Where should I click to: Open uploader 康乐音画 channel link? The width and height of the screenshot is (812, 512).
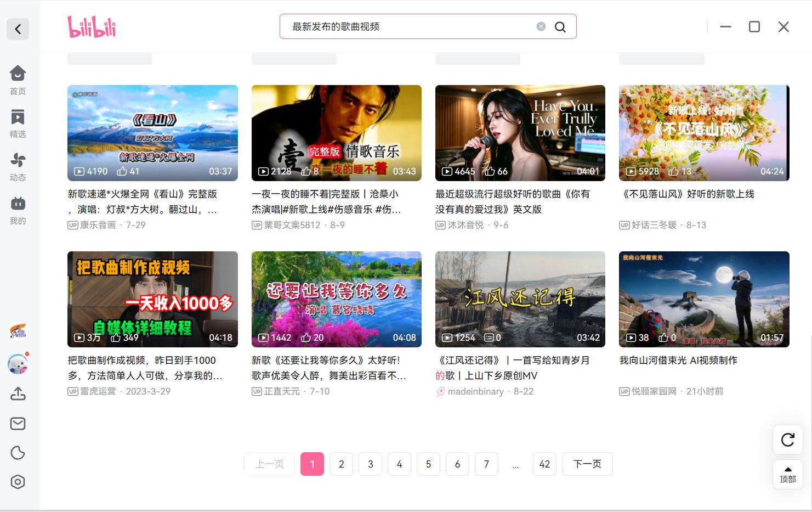[x=98, y=225]
